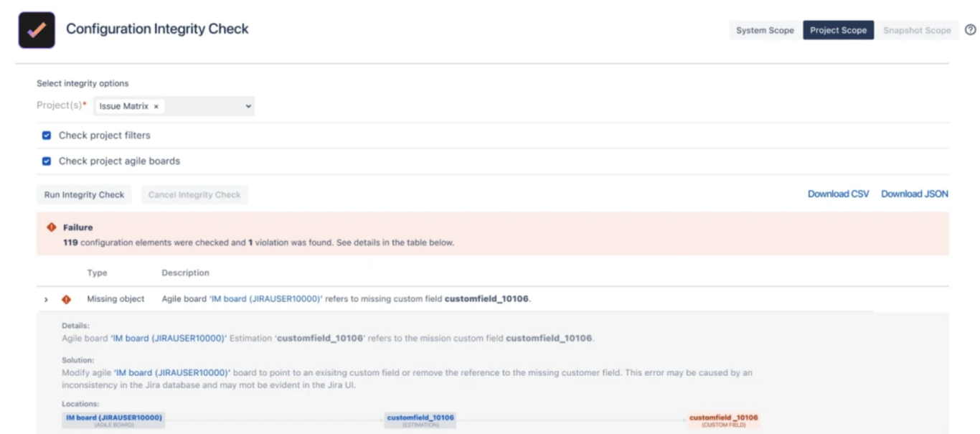Select the Snapshot Scope tab
The image size is (980, 434).
click(x=917, y=30)
